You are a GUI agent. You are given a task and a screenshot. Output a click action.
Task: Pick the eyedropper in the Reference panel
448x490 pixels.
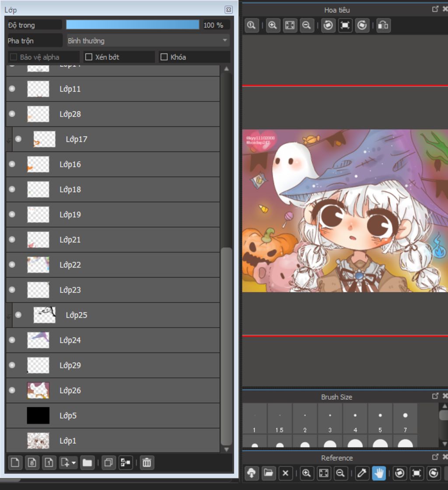click(362, 473)
